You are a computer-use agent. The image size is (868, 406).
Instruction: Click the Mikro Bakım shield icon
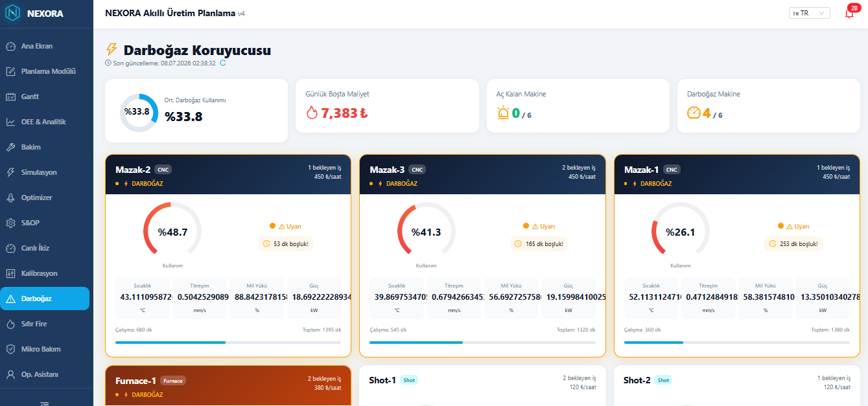[x=10, y=349]
